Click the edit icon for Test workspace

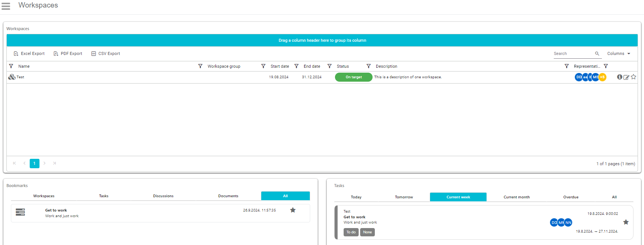click(x=626, y=77)
